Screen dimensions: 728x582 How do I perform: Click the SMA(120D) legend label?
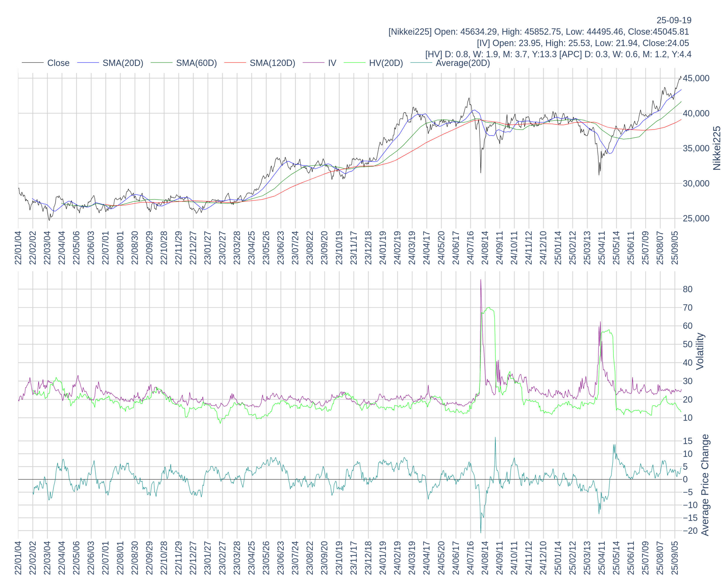(x=272, y=63)
